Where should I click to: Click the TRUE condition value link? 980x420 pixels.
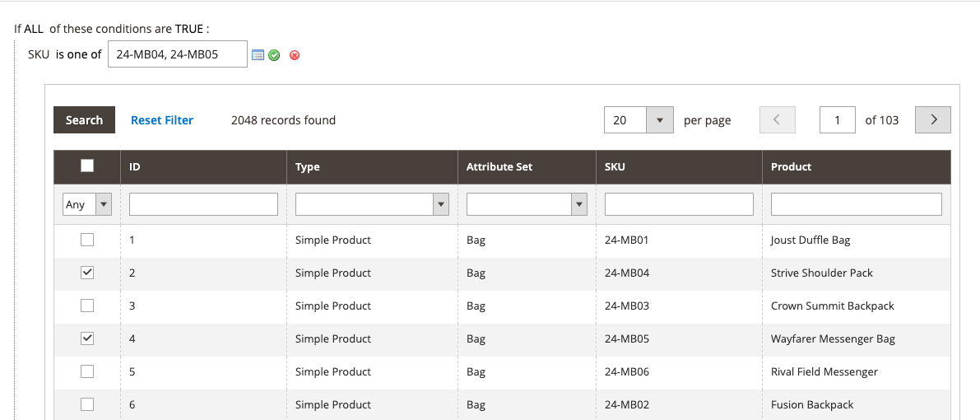coord(188,29)
